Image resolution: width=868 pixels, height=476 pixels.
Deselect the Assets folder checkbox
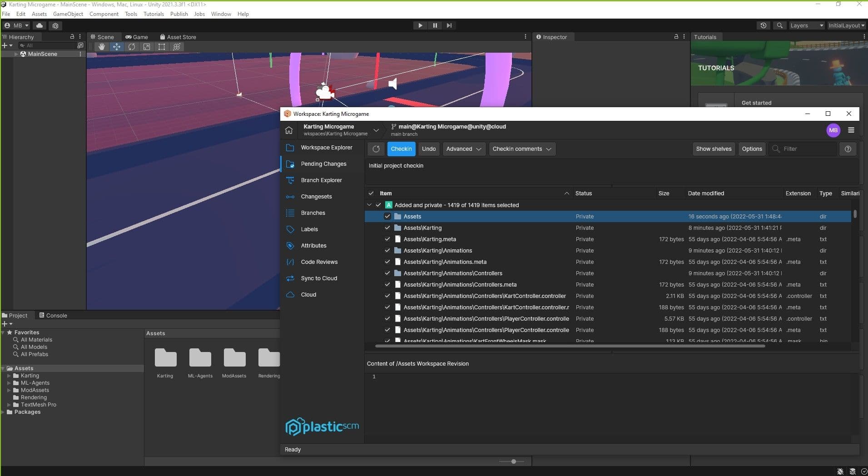click(388, 216)
